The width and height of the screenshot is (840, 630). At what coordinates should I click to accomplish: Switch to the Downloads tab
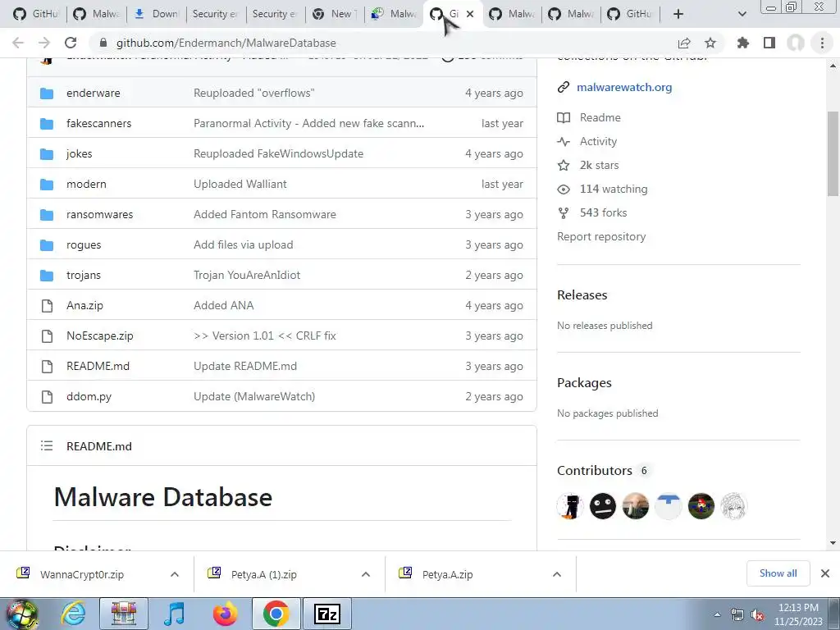point(157,14)
